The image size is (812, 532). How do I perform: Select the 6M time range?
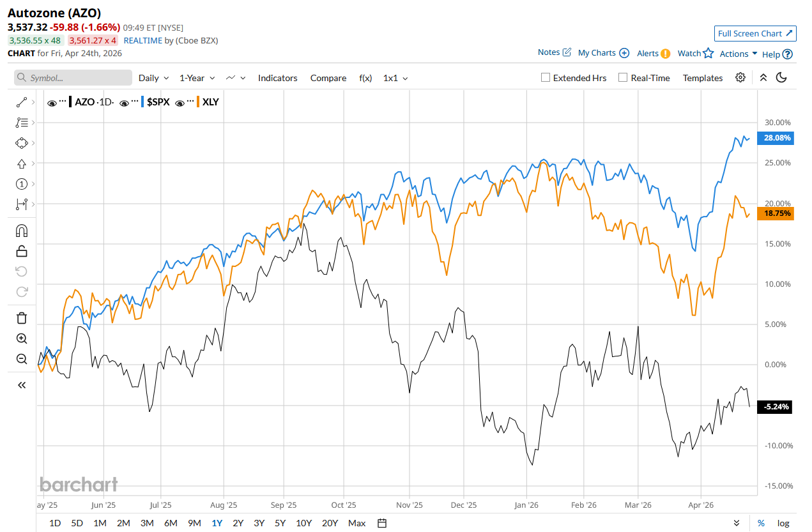pyautogui.click(x=171, y=523)
